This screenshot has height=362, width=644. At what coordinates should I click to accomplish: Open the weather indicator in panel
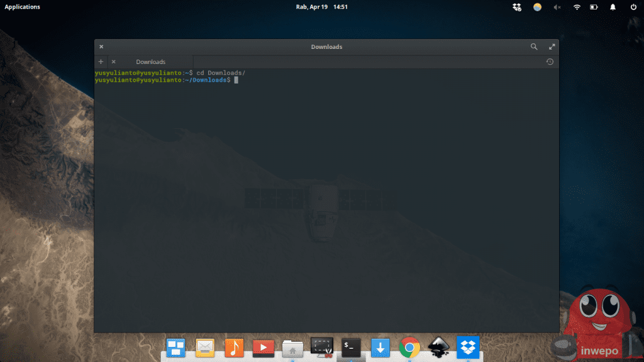click(537, 7)
